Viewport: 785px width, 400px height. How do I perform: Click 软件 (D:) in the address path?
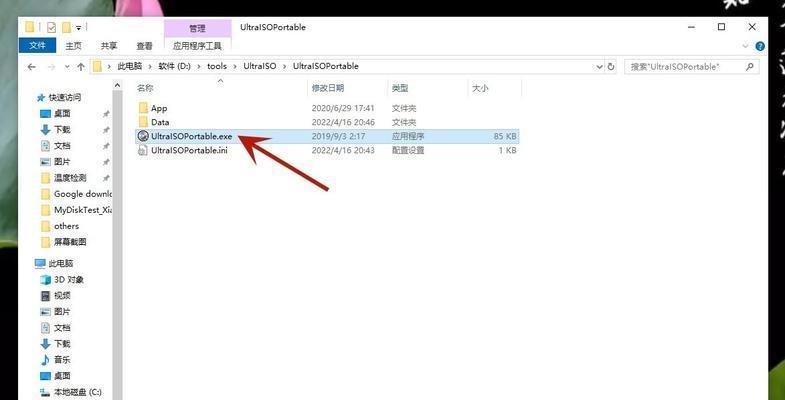[174, 66]
